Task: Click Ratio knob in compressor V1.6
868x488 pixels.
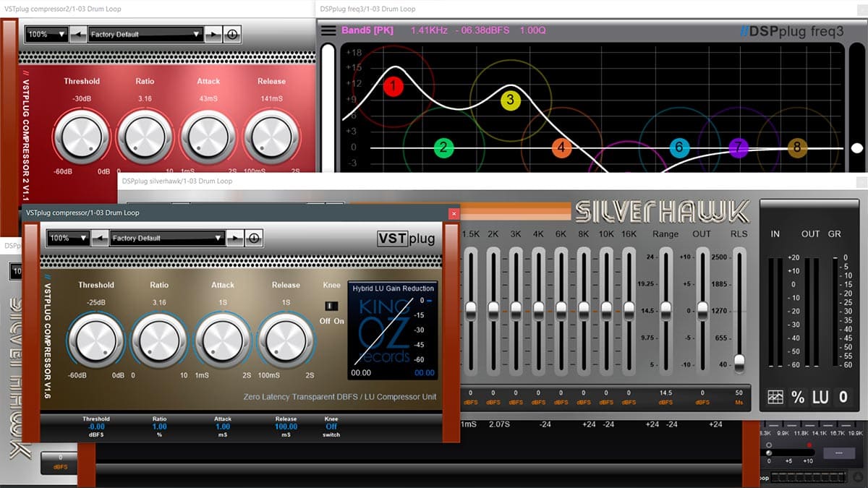Action: click(x=159, y=342)
